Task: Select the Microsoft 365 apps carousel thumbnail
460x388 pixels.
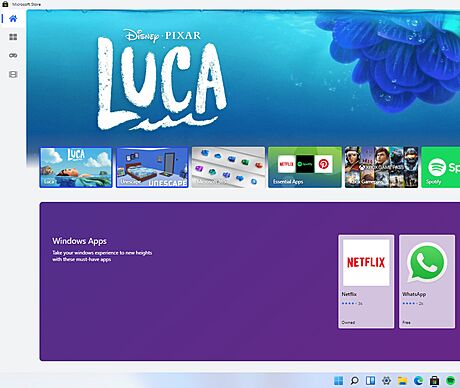Action: (x=228, y=167)
